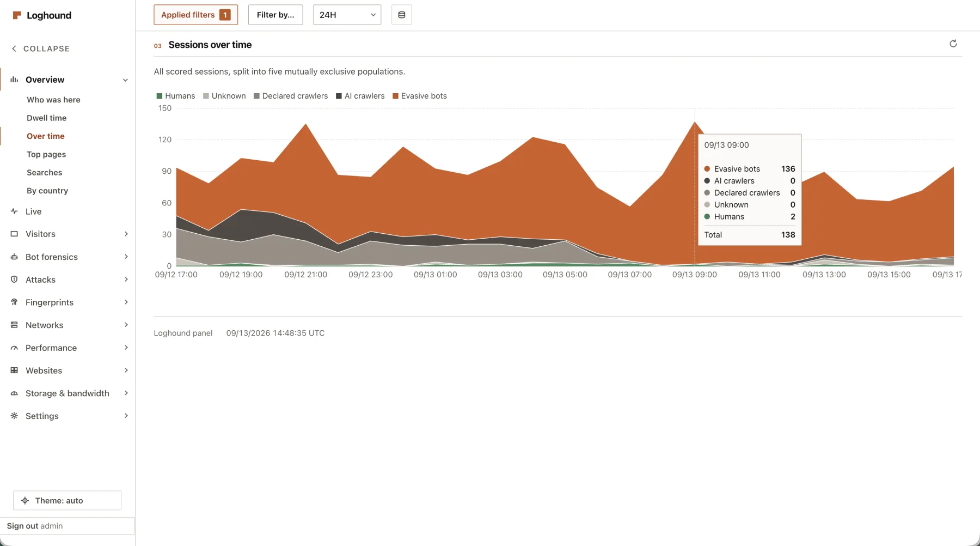Click the Performance gauge icon
Image resolution: width=980 pixels, height=546 pixels.
14,348
